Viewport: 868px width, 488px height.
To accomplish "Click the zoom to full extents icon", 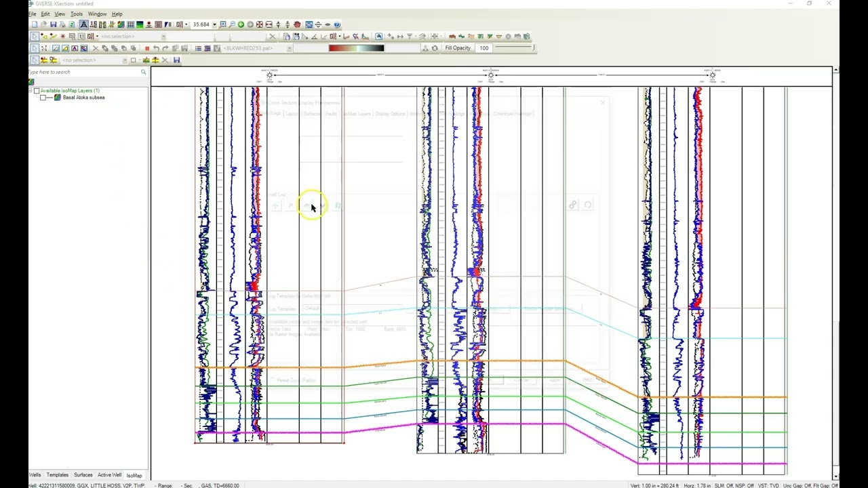I will click(x=259, y=24).
